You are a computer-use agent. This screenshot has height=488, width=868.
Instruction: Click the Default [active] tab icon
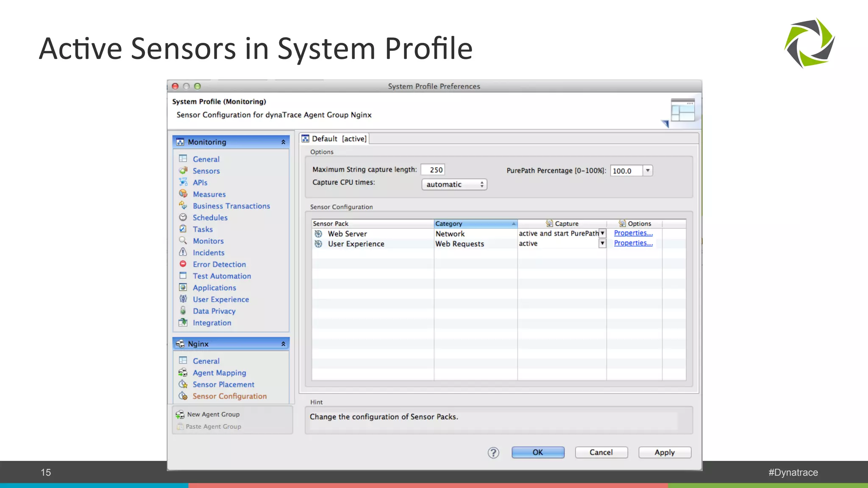point(306,139)
